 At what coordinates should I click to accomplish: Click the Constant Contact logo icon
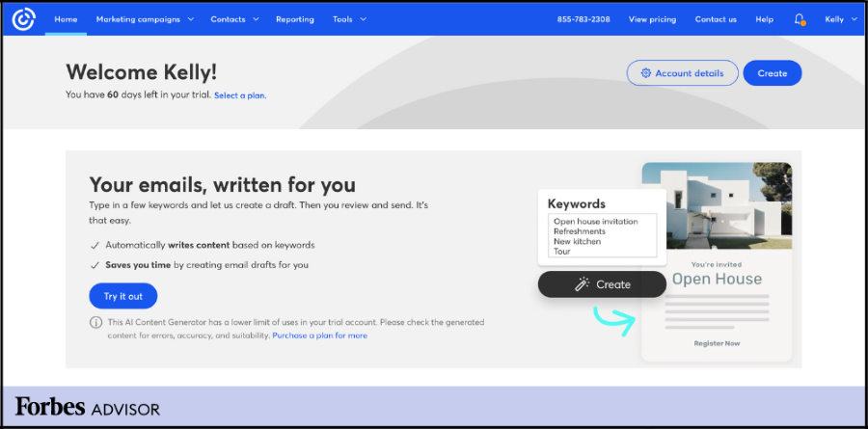pos(23,19)
